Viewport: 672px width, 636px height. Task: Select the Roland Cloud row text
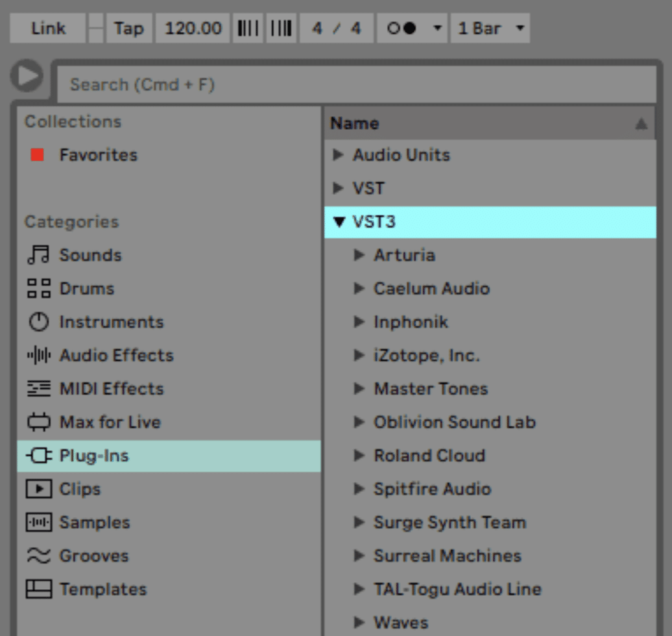click(429, 456)
